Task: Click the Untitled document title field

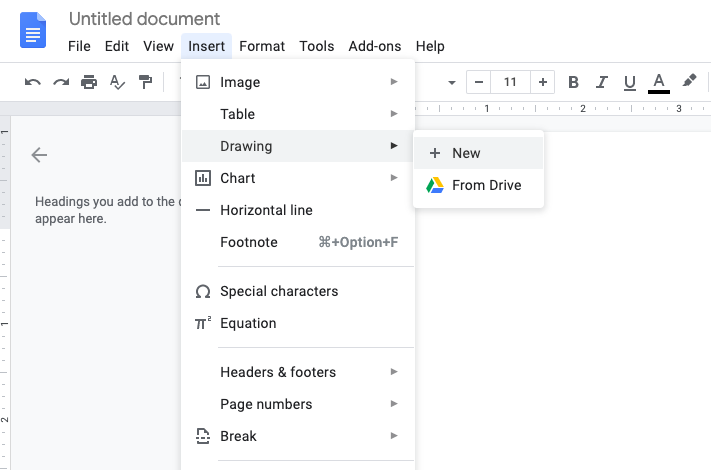Action: (145, 19)
